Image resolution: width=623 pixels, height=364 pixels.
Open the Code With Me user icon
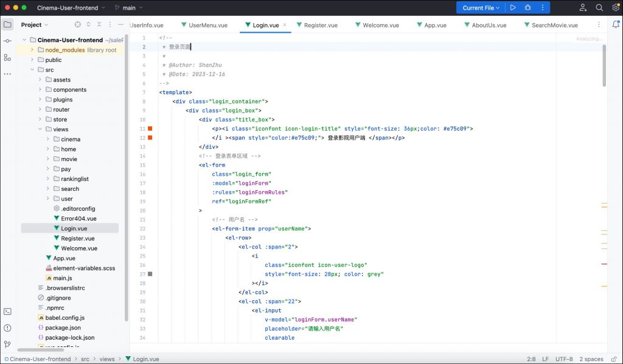(583, 8)
